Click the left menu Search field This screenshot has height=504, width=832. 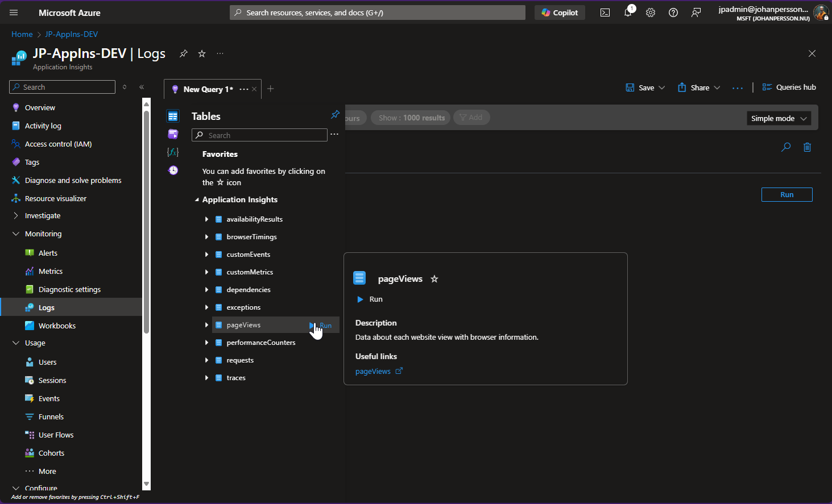pyautogui.click(x=63, y=87)
